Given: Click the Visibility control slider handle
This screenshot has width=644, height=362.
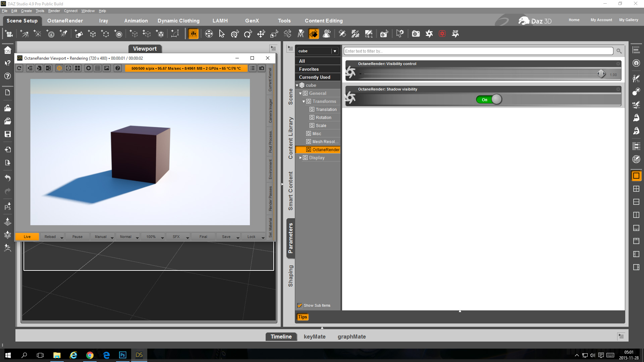Looking at the screenshot, I should pos(601,74).
